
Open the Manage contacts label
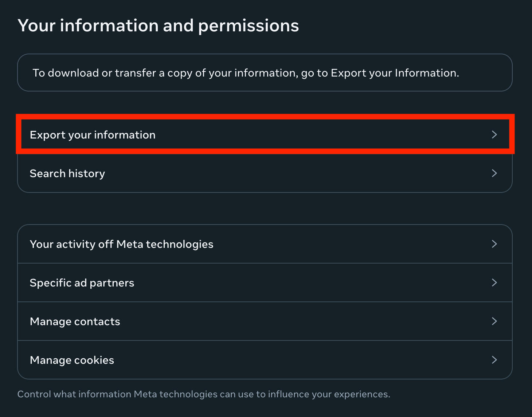(75, 321)
